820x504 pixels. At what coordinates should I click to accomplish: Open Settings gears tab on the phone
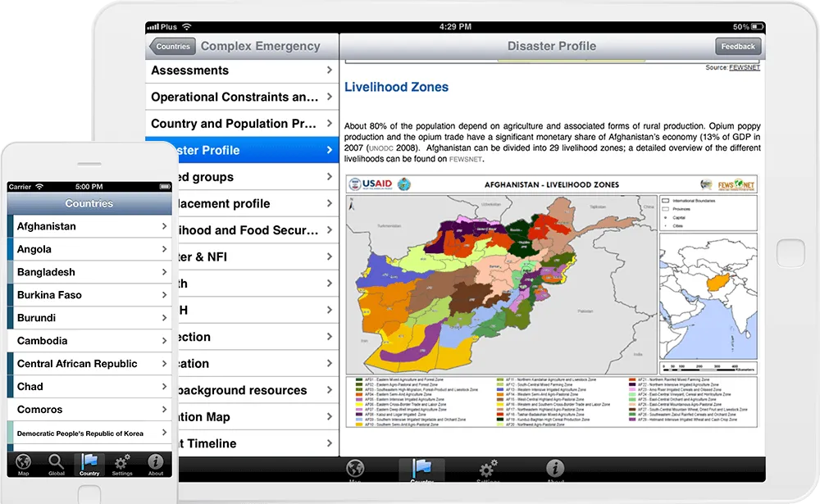(122, 465)
